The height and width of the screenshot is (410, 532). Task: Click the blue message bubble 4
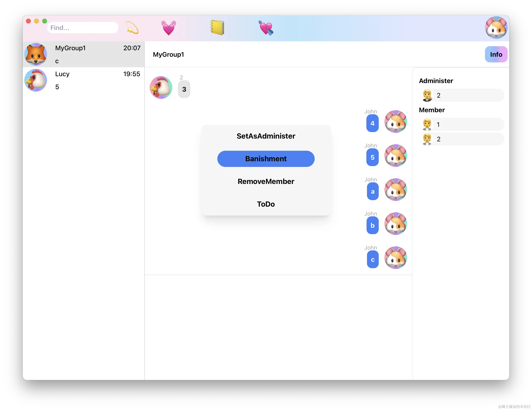tap(372, 123)
